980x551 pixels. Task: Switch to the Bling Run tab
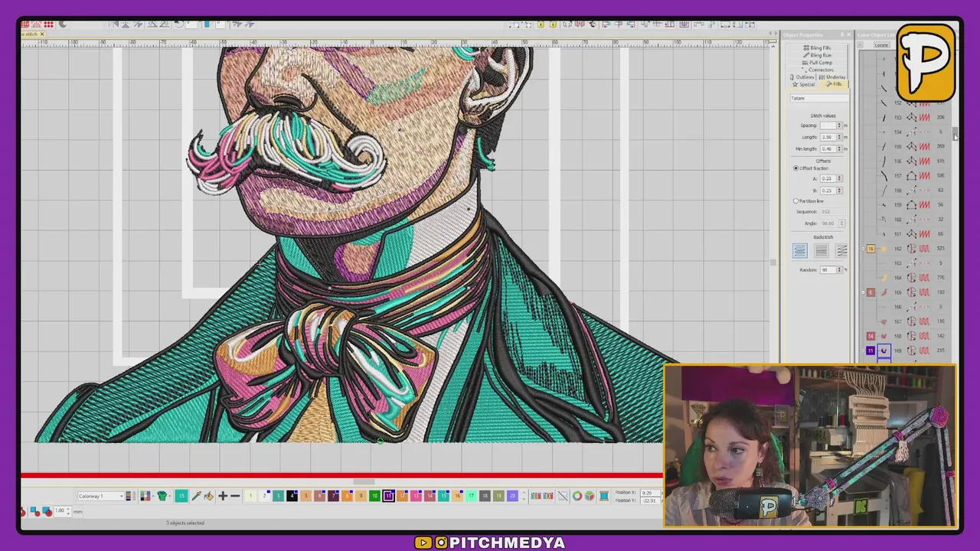(817, 55)
